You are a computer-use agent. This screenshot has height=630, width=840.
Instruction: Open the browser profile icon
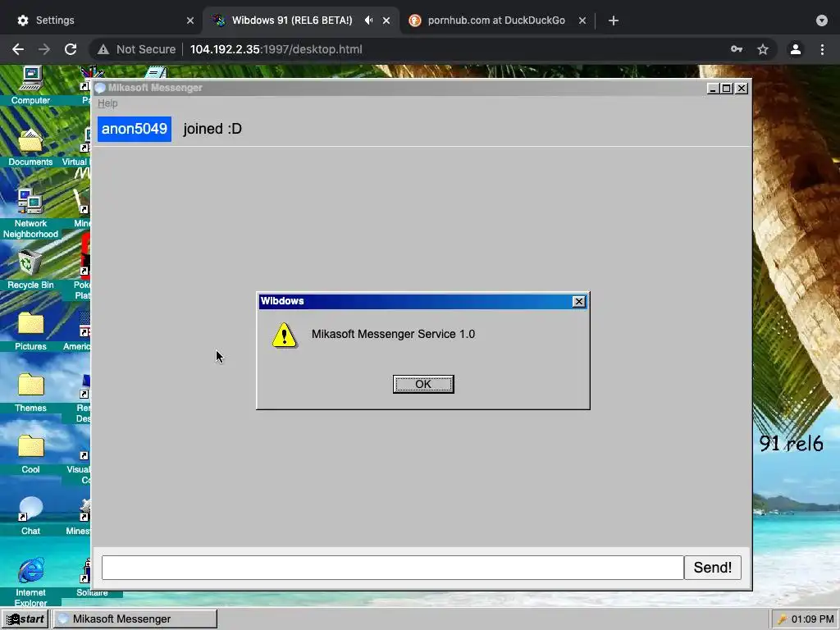click(x=796, y=49)
